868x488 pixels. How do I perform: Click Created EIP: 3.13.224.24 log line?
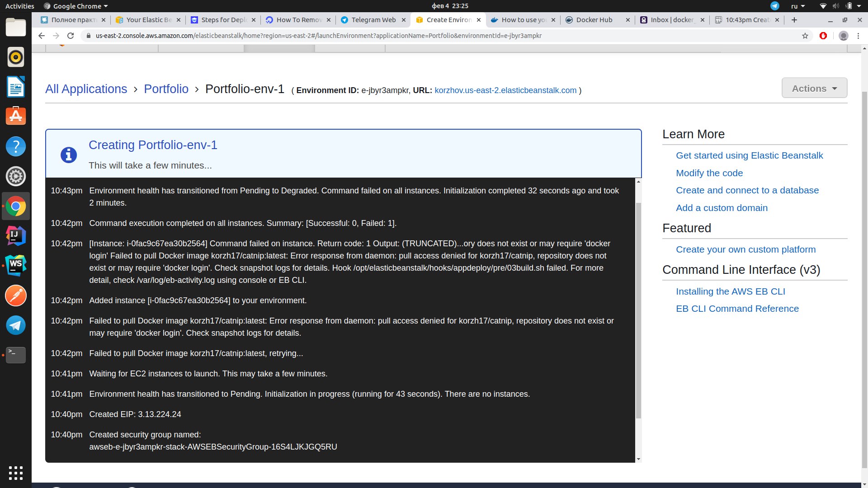pyautogui.click(x=135, y=414)
